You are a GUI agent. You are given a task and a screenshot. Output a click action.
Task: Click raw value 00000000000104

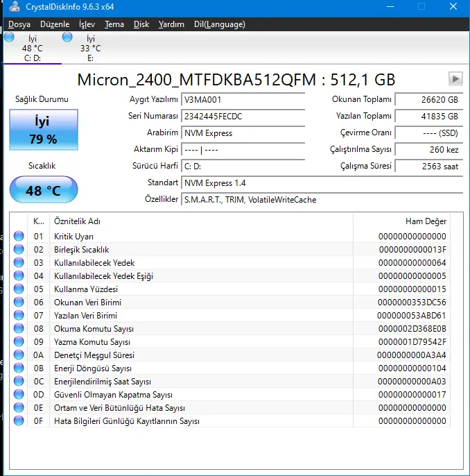(412, 368)
